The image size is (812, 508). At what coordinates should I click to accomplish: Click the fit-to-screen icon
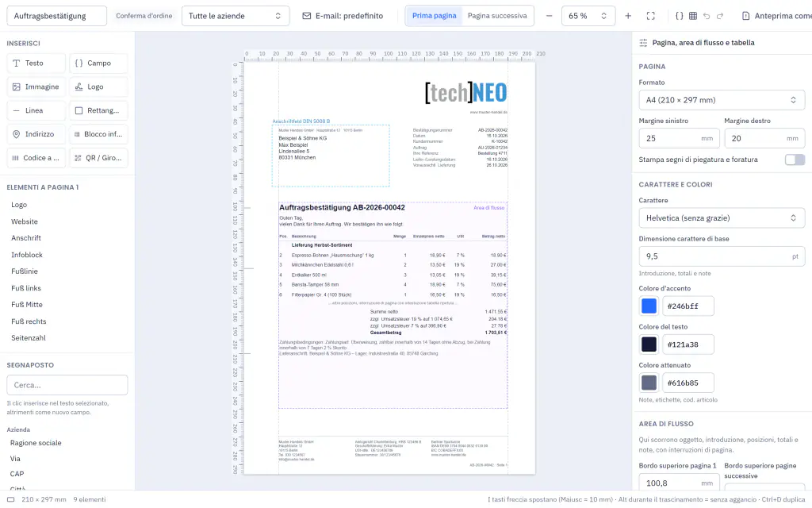click(651, 16)
